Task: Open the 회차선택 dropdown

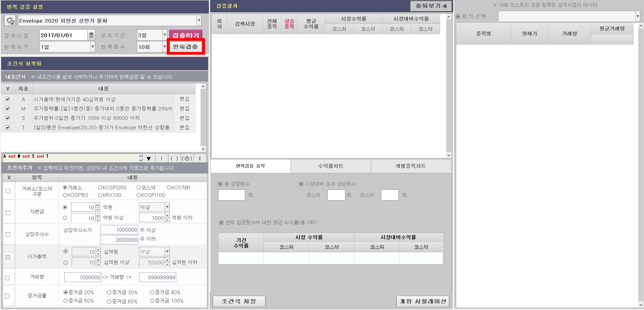Action: point(637,16)
